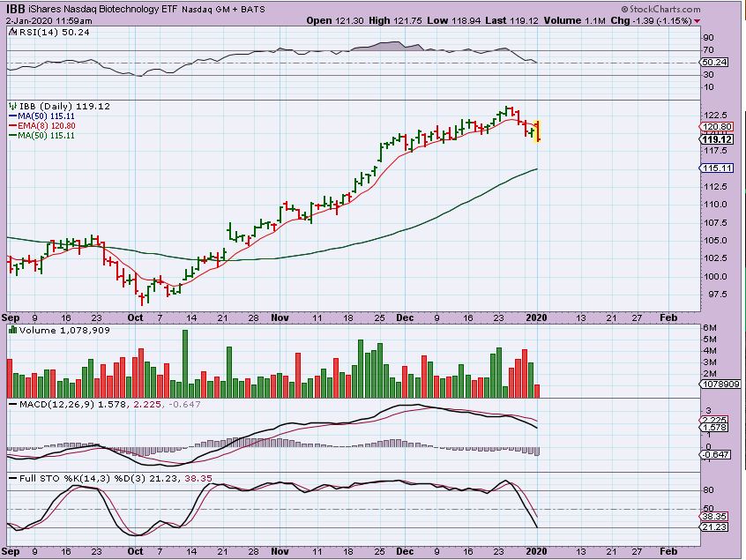Click the Oct label on the bottom date axis
The image size is (746, 560).
point(135,551)
